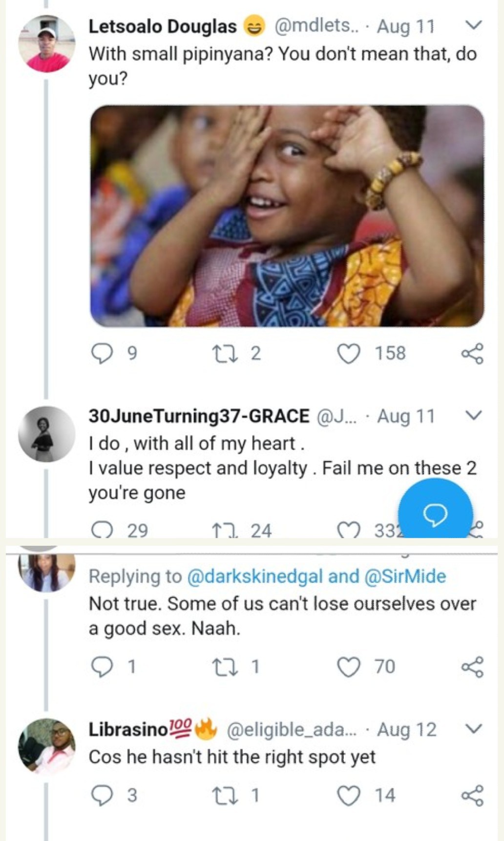The height and width of the screenshot is (841, 504).
Task: Open the Letsoalo Douglas display name
Action: (x=162, y=26)
